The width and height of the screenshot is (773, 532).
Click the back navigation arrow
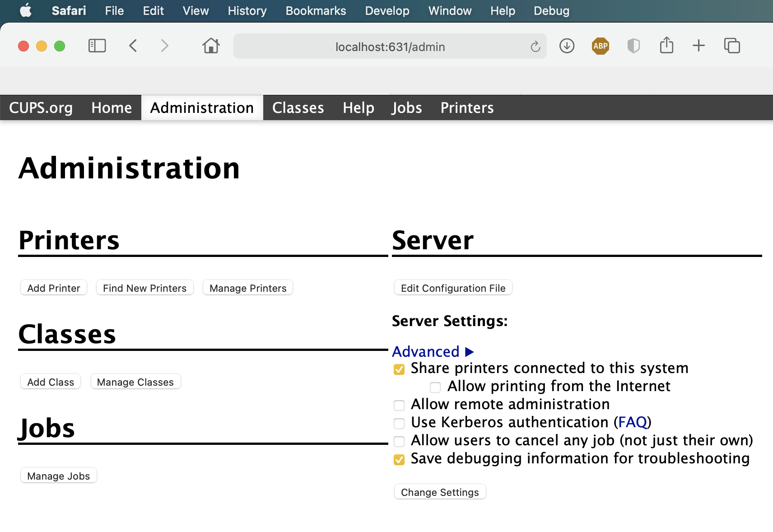tap(133, 46)
